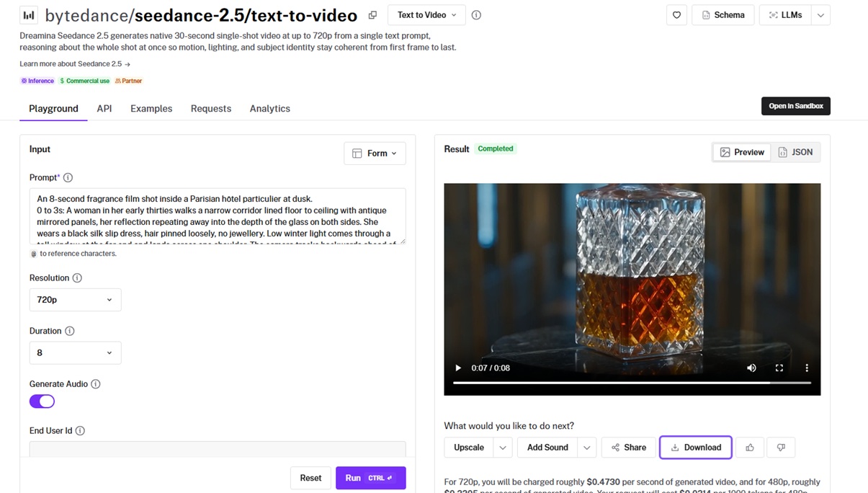Select the Playground tab

coord(53,109)
